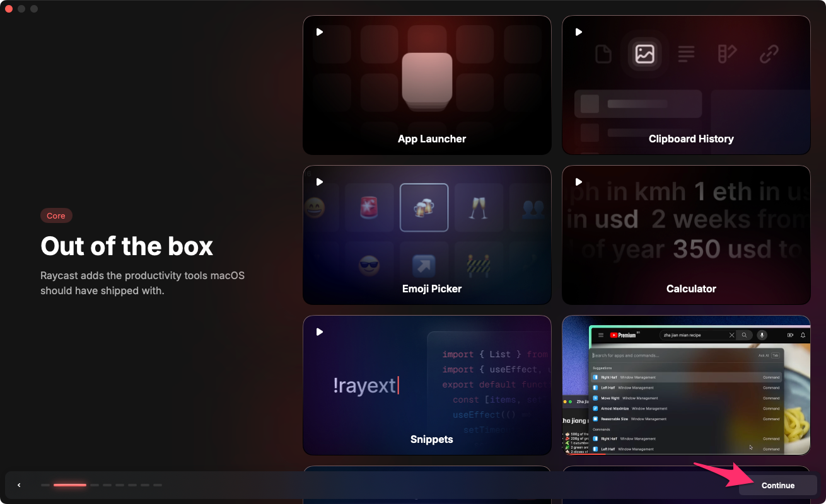The height and width of the screenshot is (504, 826).
Task: Click the highlighted progress step indicator
Action: point(70,485)
